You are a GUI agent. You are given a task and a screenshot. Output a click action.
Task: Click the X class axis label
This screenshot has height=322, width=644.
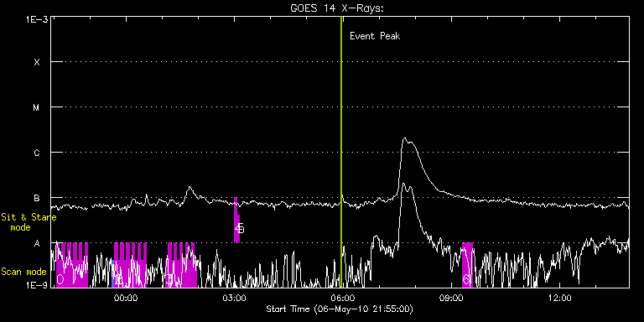coord(37,62)
